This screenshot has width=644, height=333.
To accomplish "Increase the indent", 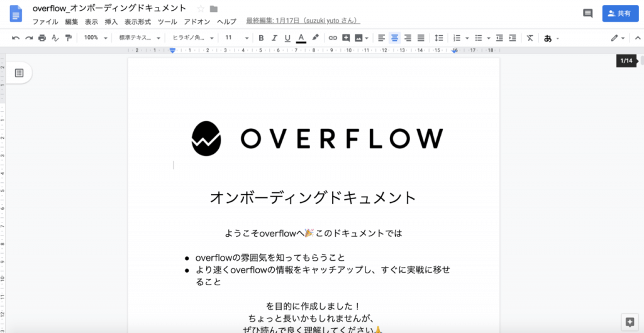I will [x=513, y=38].
